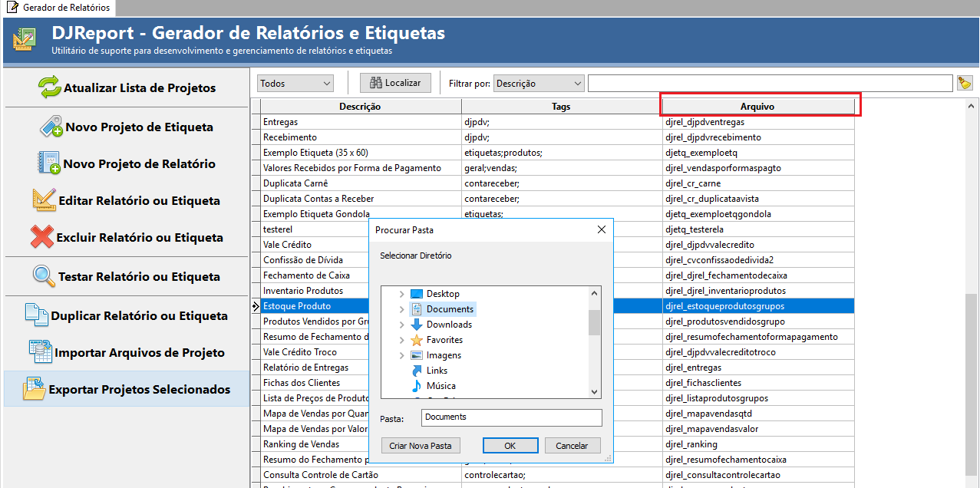Click the Importar Arquivos de Projeto icon

click(40, 351)
